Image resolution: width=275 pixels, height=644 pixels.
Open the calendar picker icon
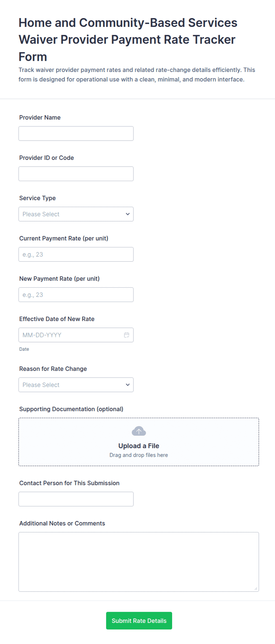[x=127, y=335]
